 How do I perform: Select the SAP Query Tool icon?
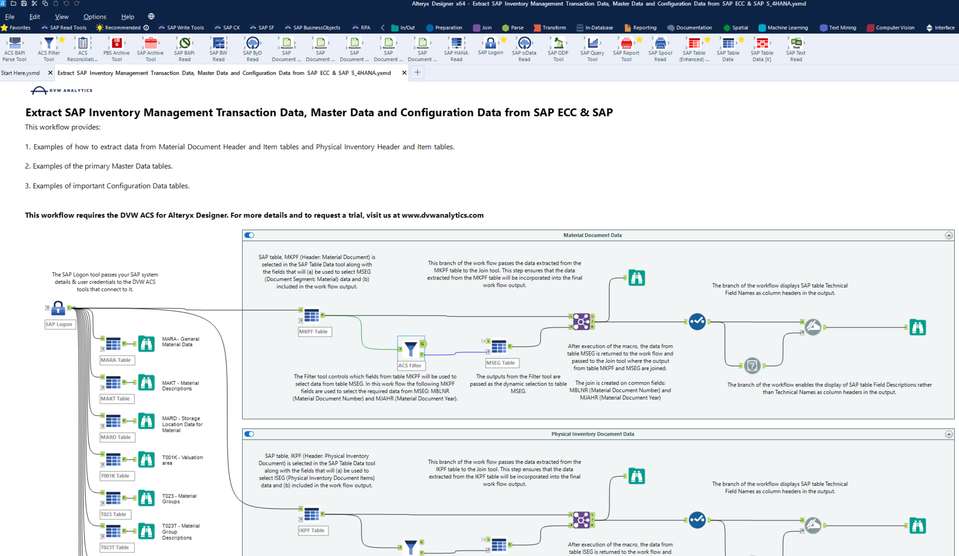click(x=592, y=43)
